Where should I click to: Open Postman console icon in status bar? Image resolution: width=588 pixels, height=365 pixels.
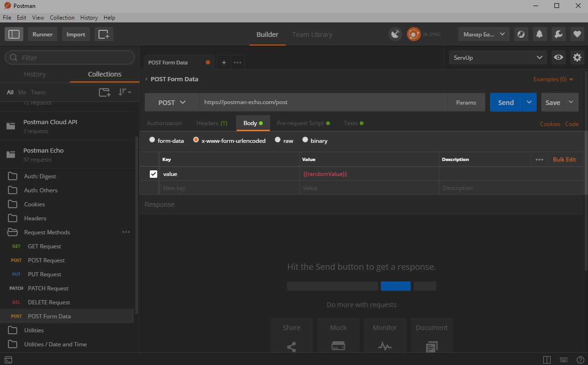pos(8,359)
